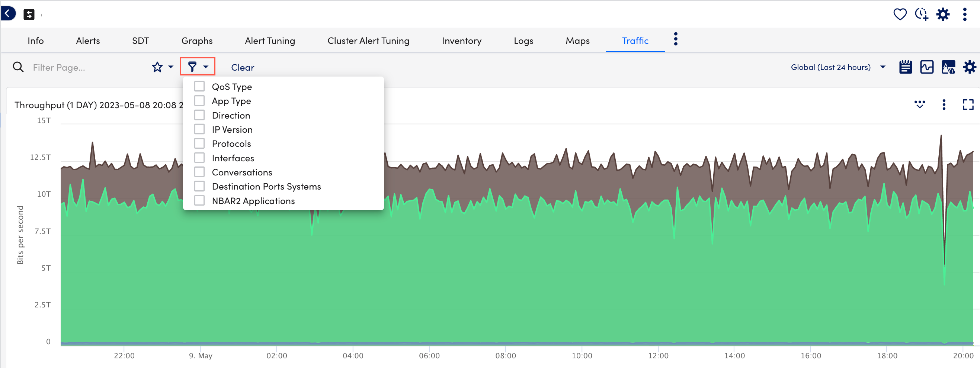Open the throughput graph kebab menu
980x368 pixels.
[x=944, y=104]
